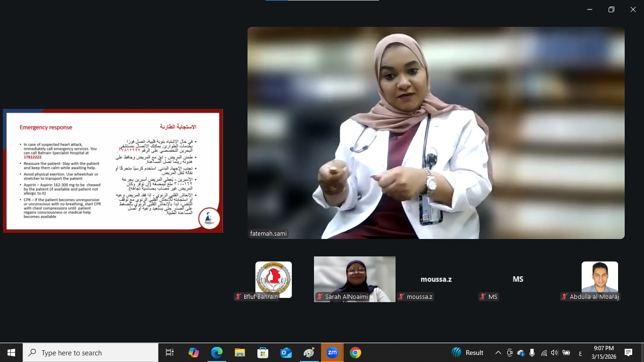Open Microsoft Edge from taskbar
The image size is (644, 362).
pos(217,353)
